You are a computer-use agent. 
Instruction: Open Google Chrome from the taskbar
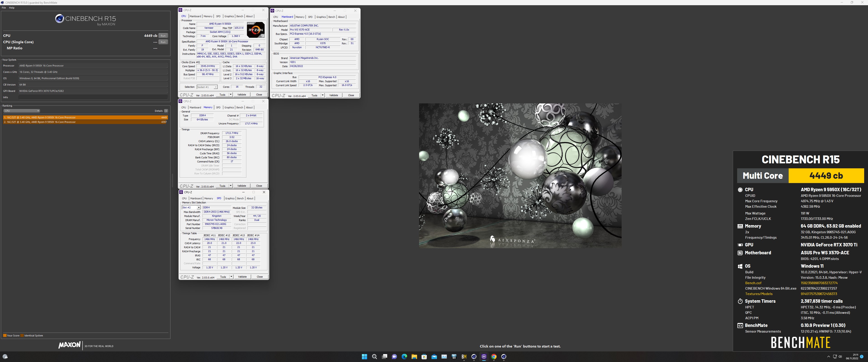pyautogui.click(x=494, y=357)
